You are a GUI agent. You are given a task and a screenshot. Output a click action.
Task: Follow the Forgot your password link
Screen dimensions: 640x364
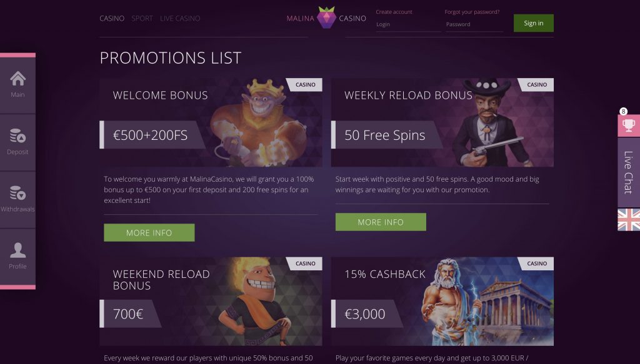pos(472,12)
